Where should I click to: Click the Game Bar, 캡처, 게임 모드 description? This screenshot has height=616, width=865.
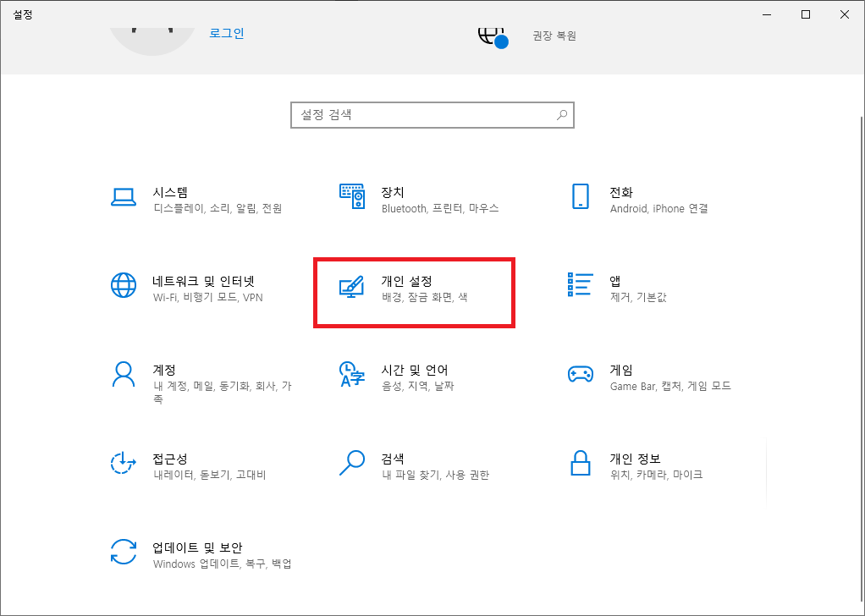tap(670, 386)
